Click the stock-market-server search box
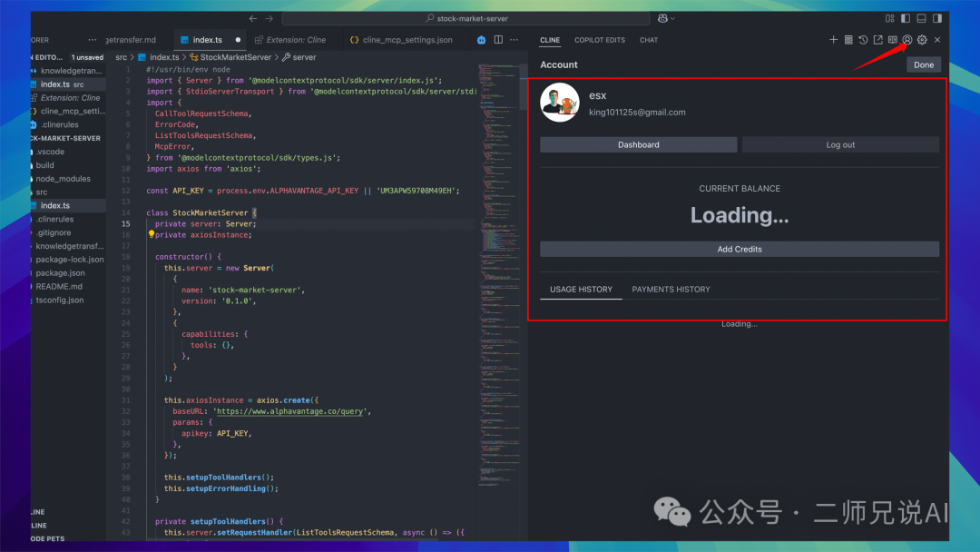The width and height of the screenshot is (980, 552). (466, 18)
